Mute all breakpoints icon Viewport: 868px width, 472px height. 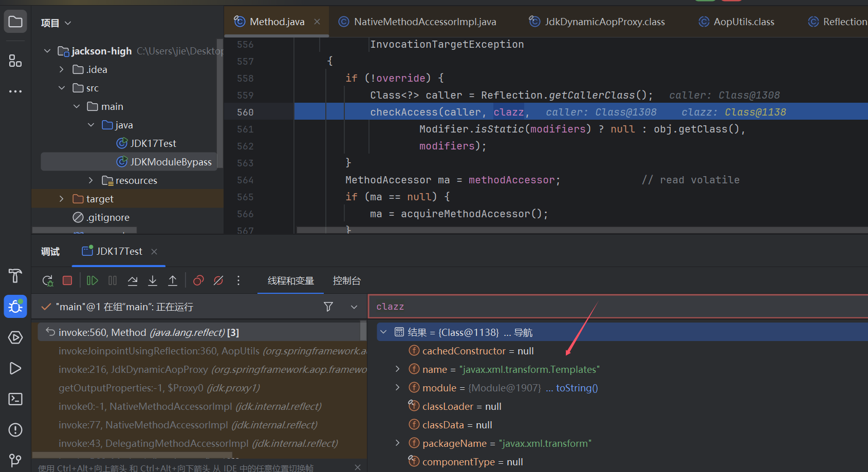tap(218, 280)
